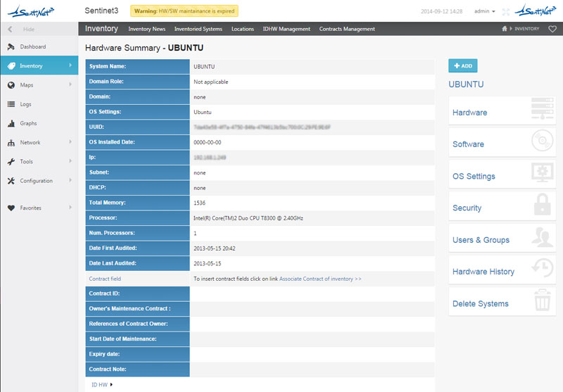Click the server rack icon on Hardware card

click(x=542, y=108)
